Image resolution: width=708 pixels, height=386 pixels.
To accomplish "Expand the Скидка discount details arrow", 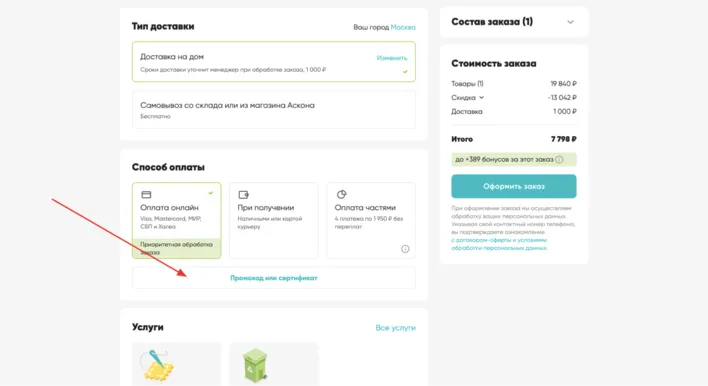I will pyautogui.click(x=481, y=98).
